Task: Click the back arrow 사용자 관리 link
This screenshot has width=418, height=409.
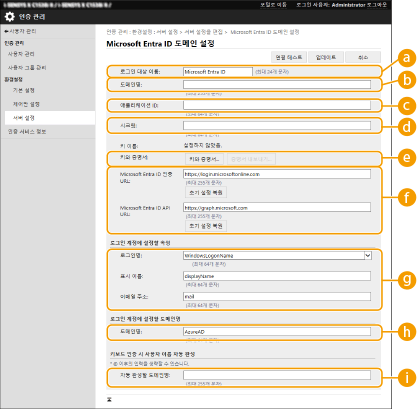Action: tap(20, 31)
